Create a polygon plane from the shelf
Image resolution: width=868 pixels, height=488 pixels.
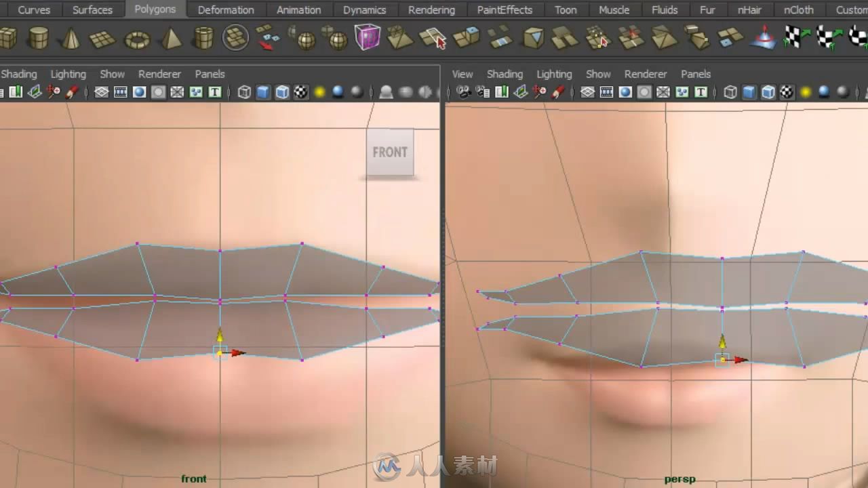pyautogui.click(x=102, y=39)
